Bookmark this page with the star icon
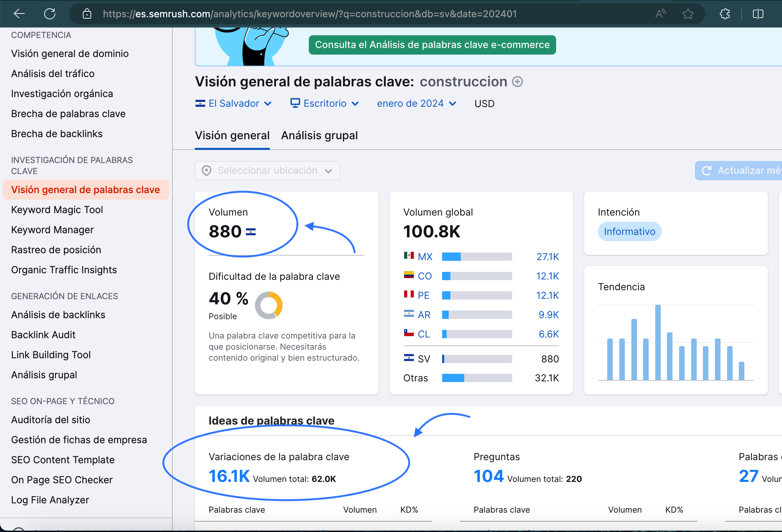This screenshot has width=782, height=532. coord(688,14)
